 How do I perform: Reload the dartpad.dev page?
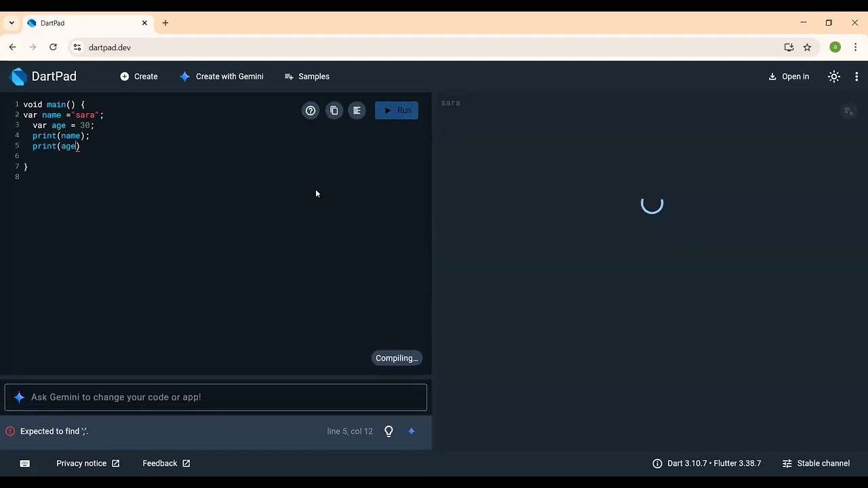pos(53,47)
